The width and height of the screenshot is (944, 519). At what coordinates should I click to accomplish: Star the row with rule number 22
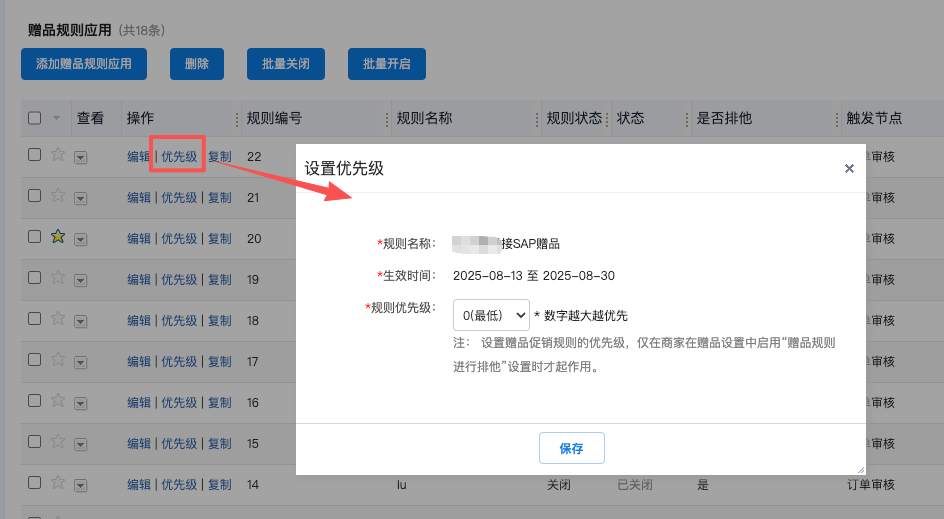tap(58, 155)
